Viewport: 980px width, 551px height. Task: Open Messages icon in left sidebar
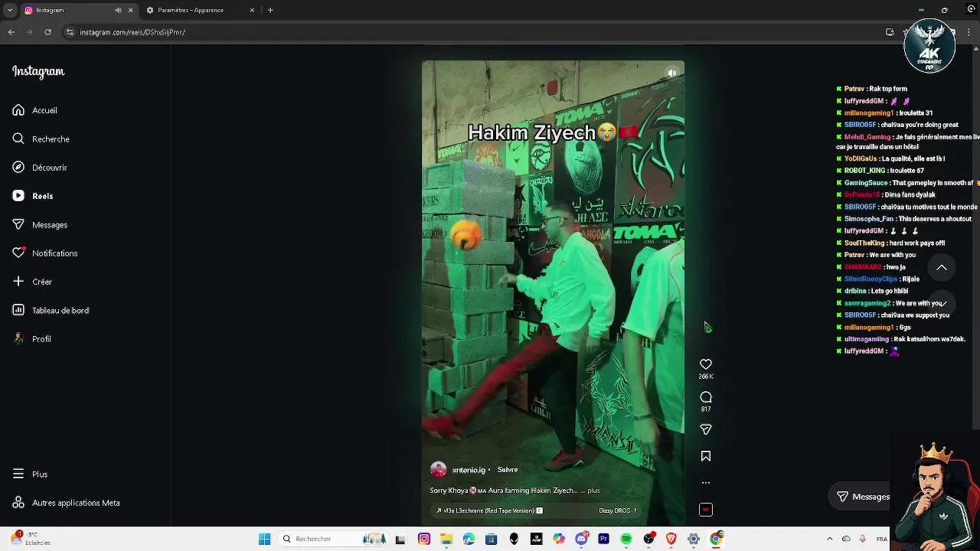pyautogui.click(x=18, y=224)
